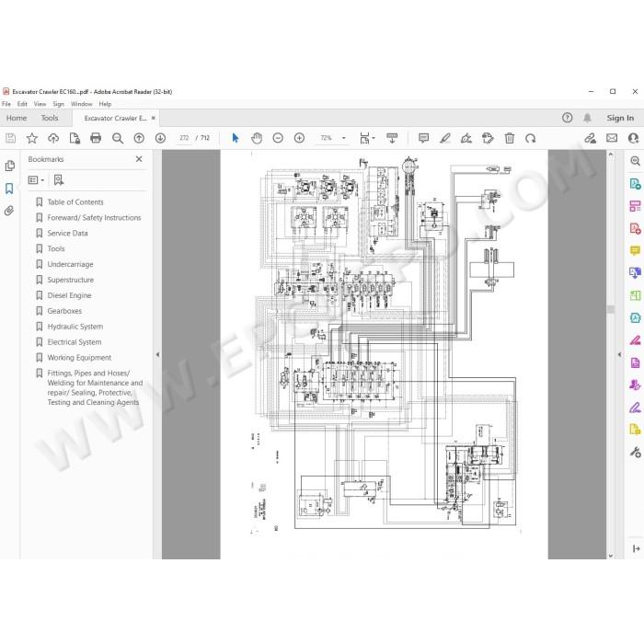
Task: Open Bookmarks options dropdown
Action: 36,180
